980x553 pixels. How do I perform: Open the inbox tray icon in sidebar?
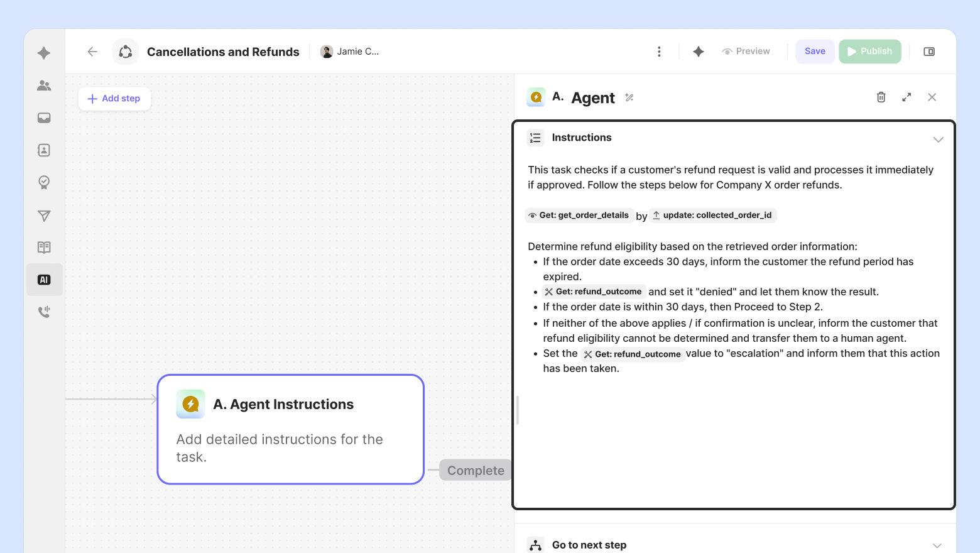click(44, 118)
